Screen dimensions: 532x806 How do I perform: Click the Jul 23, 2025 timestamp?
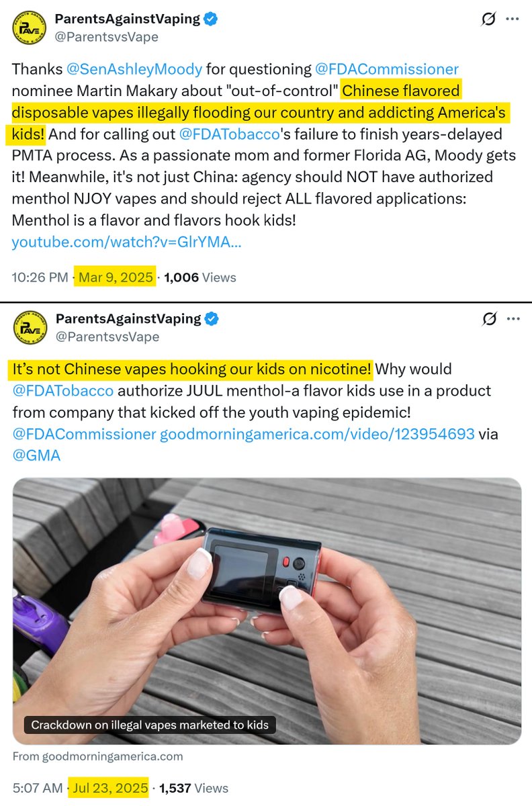point(109,788)
